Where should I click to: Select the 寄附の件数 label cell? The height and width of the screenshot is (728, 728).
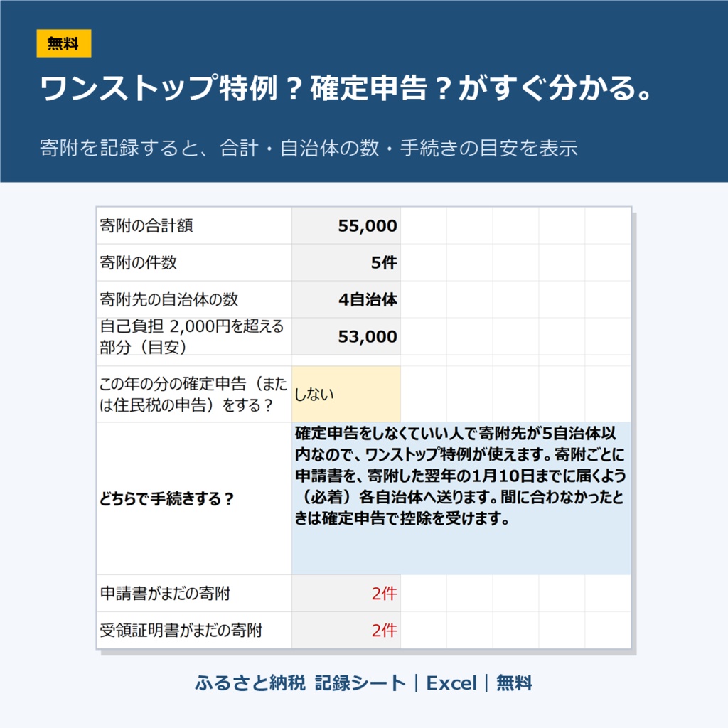193,262
